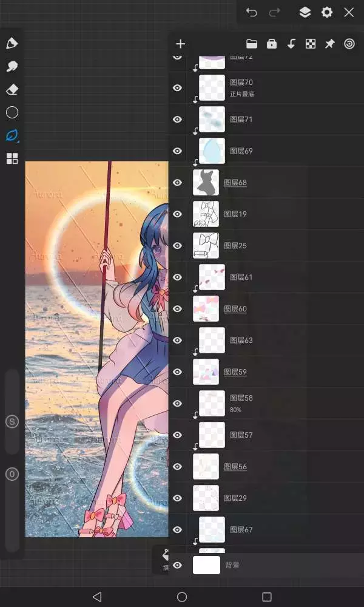The height and width of the screenshot is (607, 364).
Task: Select the brush tool in left toolbar
Action: (x=12, y=44)
